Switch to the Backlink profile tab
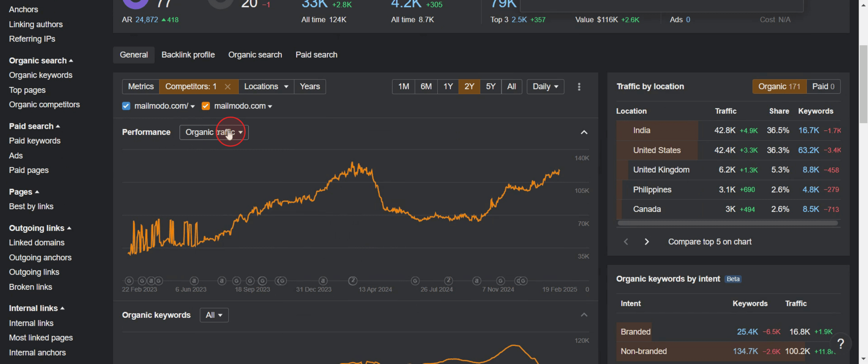 188,55
